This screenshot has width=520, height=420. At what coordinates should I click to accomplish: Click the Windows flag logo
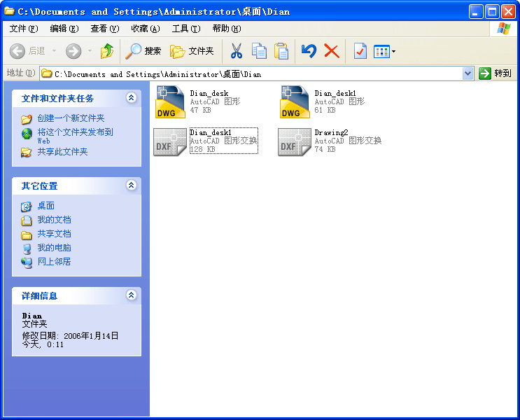504,29
